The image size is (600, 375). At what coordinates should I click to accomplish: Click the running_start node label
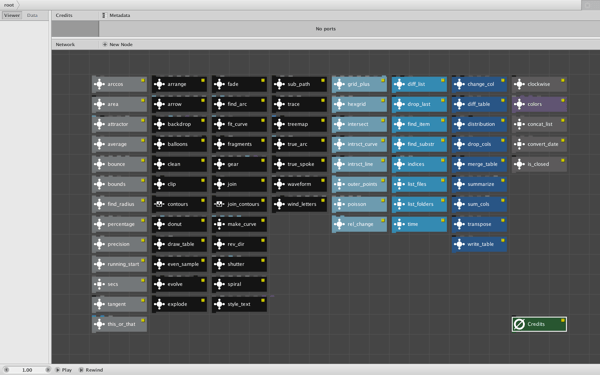[x=123, y=264]
